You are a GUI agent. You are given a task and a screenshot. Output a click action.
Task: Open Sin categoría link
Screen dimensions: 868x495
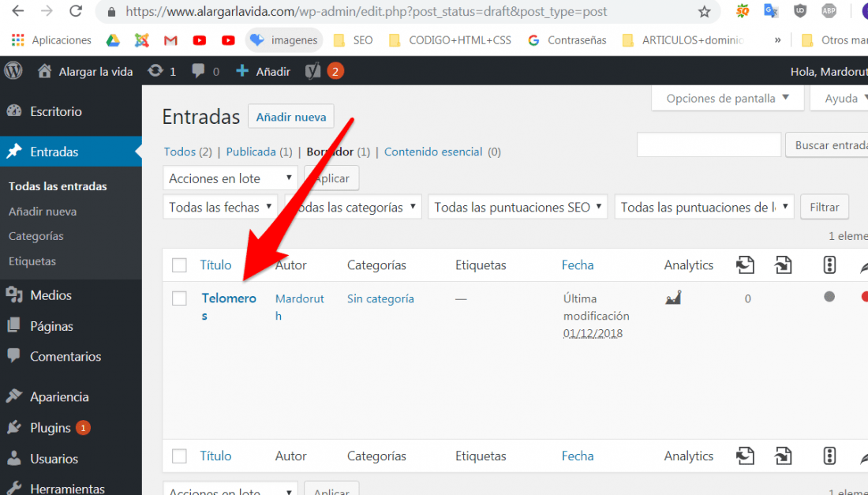coord(380,298)
